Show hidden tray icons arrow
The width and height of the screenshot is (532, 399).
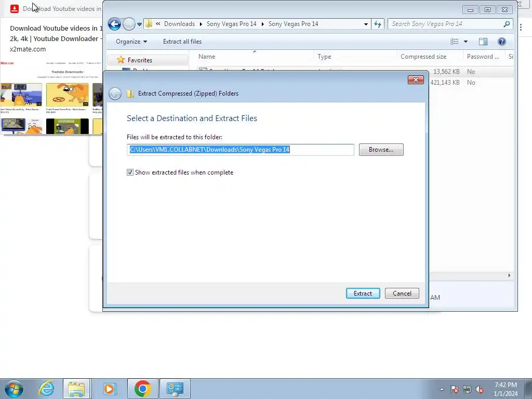coord(442,389)
